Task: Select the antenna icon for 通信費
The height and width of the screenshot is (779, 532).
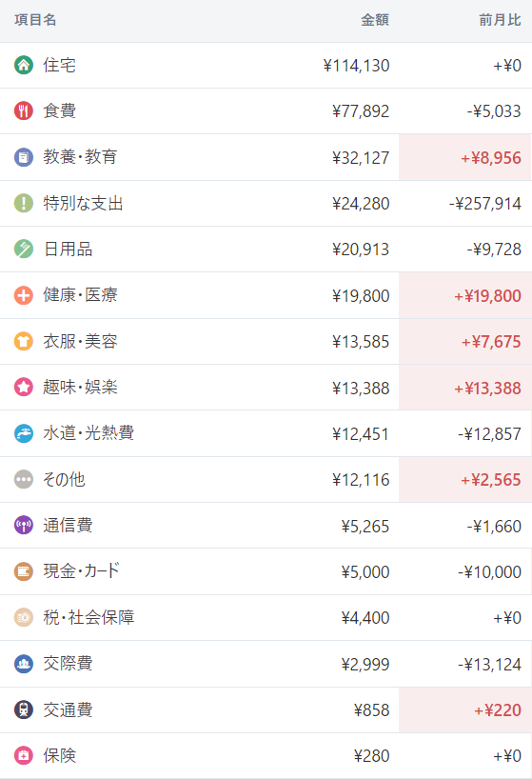Action: [24, 525]
